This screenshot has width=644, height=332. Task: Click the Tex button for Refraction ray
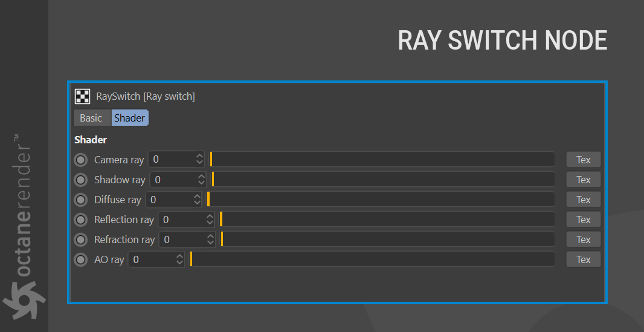pyautogui.click(x=583, y=239)
